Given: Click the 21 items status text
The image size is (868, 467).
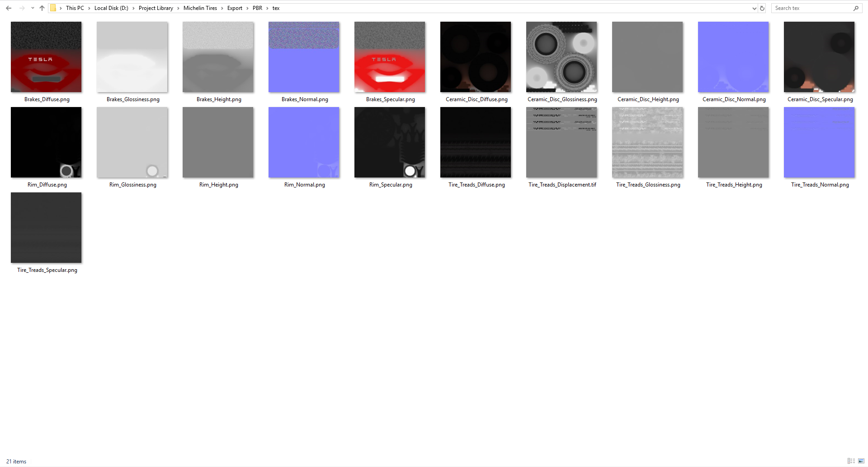Looking at the screenshot, I should click(16, 462).
